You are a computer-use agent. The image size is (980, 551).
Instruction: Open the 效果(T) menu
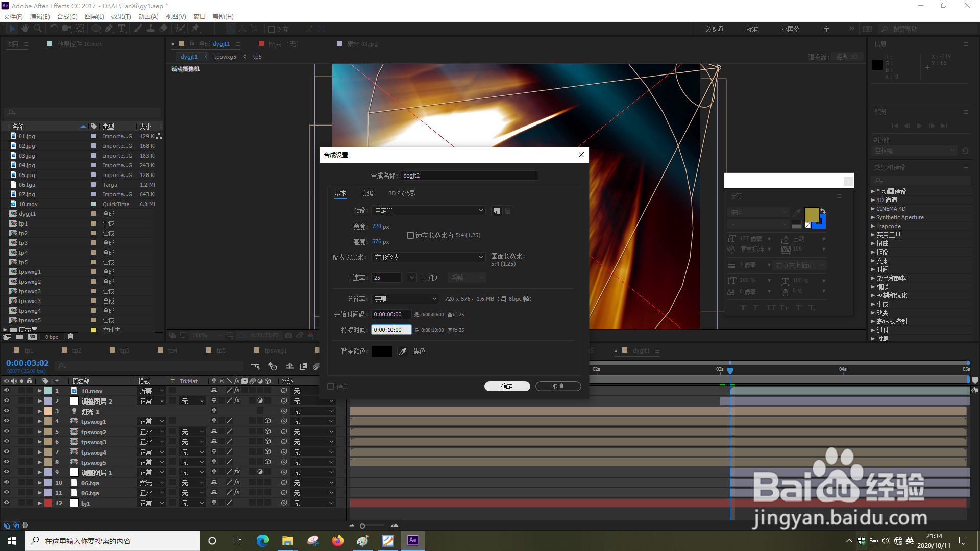click(121, 16)
